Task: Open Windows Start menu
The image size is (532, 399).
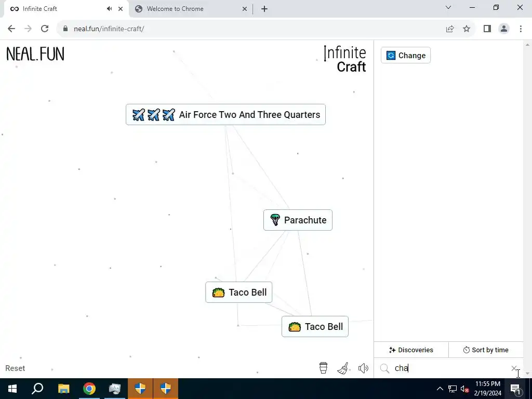Action: [x=12, y=389]
